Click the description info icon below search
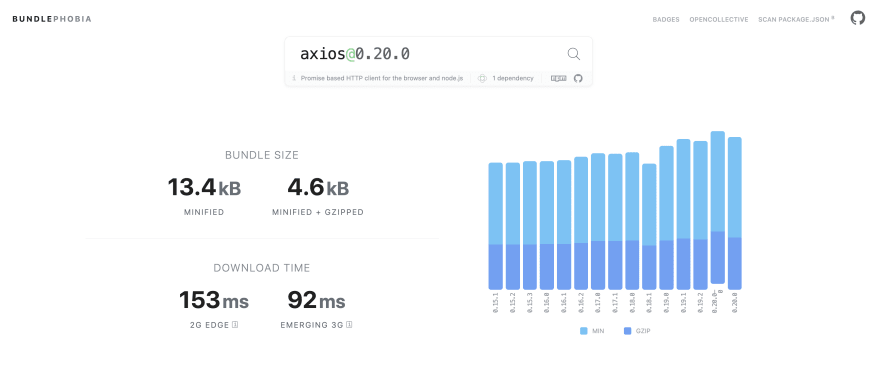Image resolution: width=880 pixels, height=378 pixels. (294, 79)
